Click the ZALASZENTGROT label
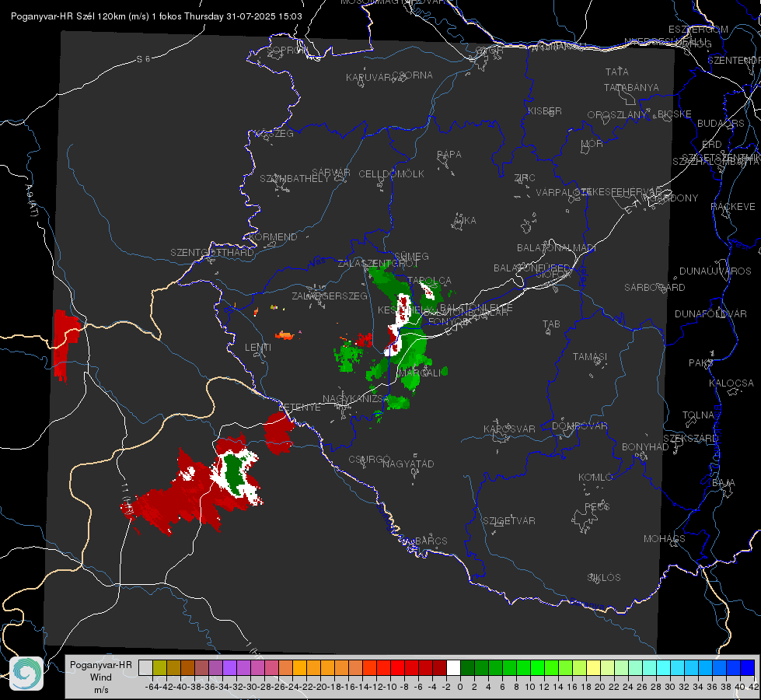This screenshot has height=700, width=761. point(378,264)
